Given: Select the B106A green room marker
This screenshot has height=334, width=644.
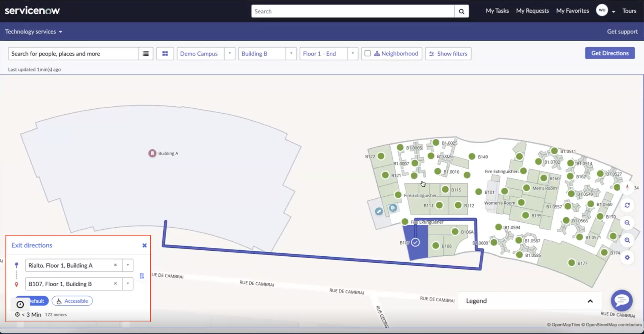Looking at the screenshot, I should 455,232.
